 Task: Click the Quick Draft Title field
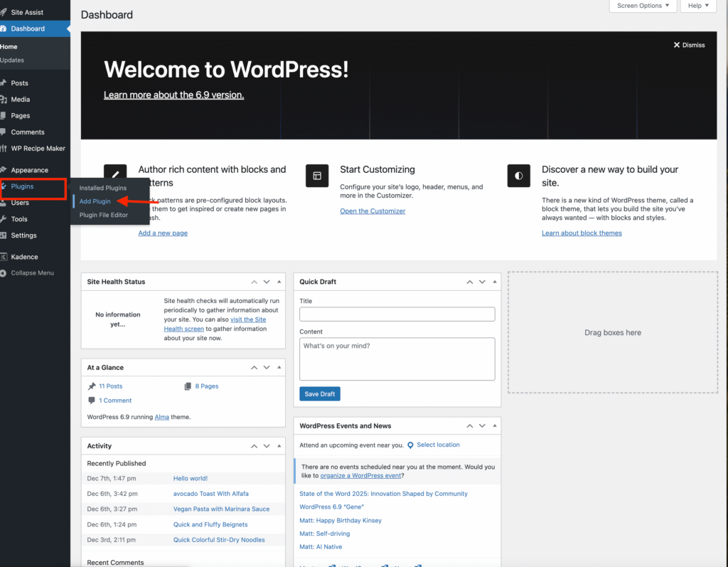pos(397,314)
